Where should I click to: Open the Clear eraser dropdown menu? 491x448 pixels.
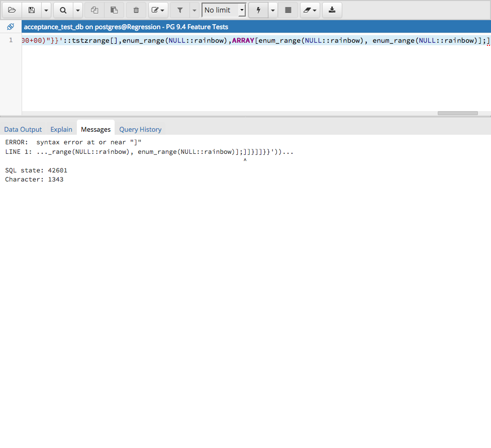[310, 10]
